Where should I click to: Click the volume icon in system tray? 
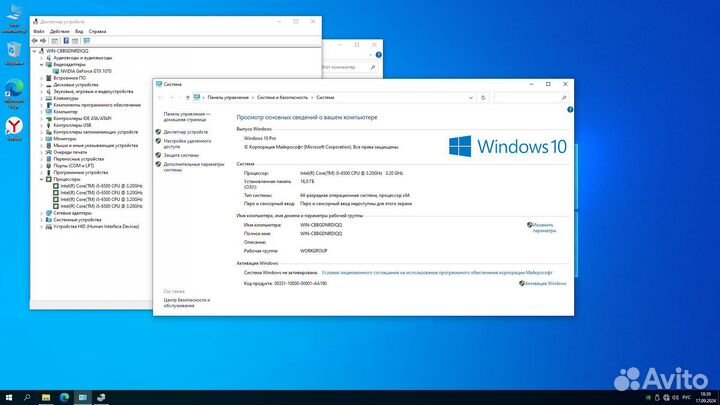point(675,398)
